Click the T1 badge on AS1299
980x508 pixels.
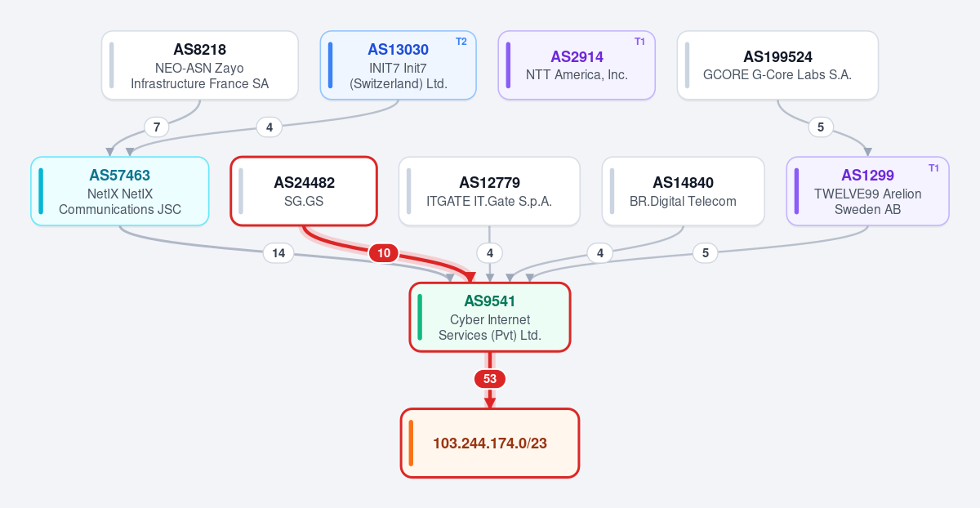pos(933,167)
